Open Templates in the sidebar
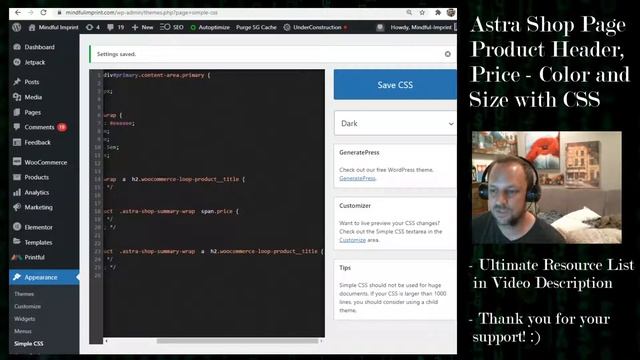Viewport: 640px width, 360px height. (38, 242)
